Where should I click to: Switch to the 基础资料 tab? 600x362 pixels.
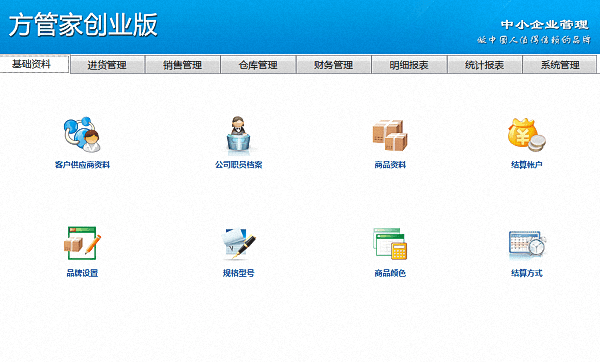coord(34,64)
